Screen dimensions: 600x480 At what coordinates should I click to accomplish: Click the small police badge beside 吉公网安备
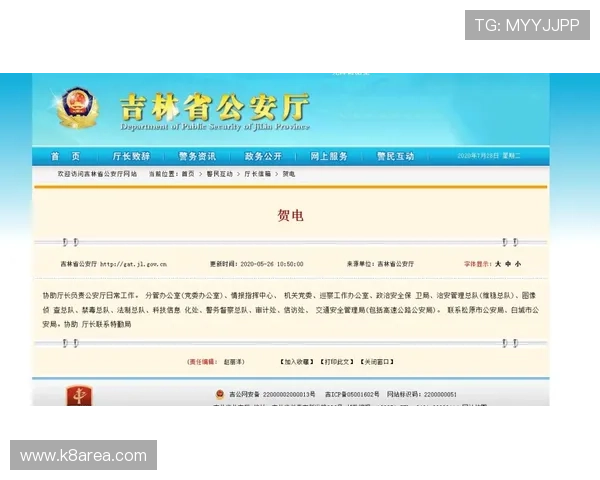[x=220, y=394]
